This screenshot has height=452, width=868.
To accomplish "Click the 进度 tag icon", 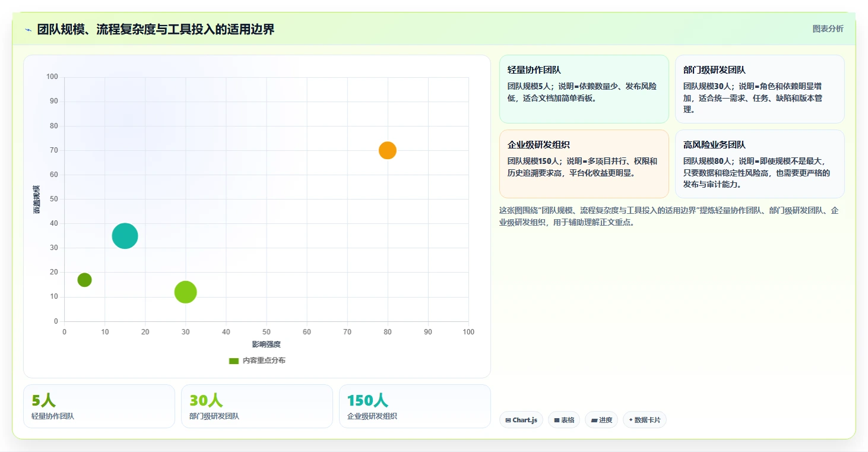I will pyautogui.click(x=594, y=421).
